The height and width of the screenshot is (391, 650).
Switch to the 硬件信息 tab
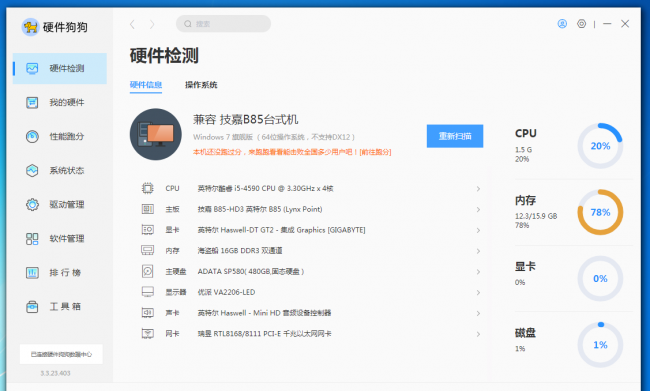pyautogui.click(x=146, y=85)
